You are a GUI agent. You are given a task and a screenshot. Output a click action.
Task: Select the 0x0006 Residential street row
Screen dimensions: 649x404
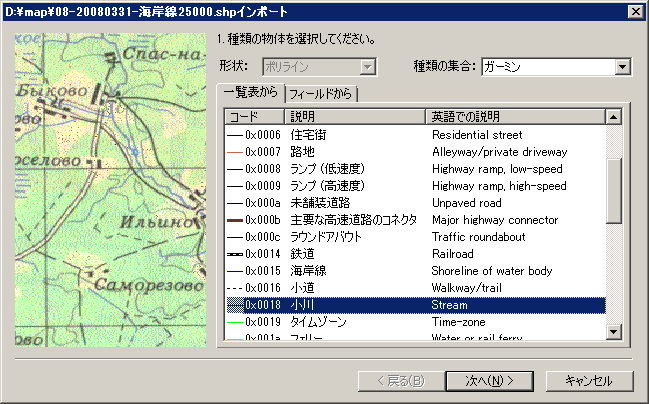click(416, 135)
